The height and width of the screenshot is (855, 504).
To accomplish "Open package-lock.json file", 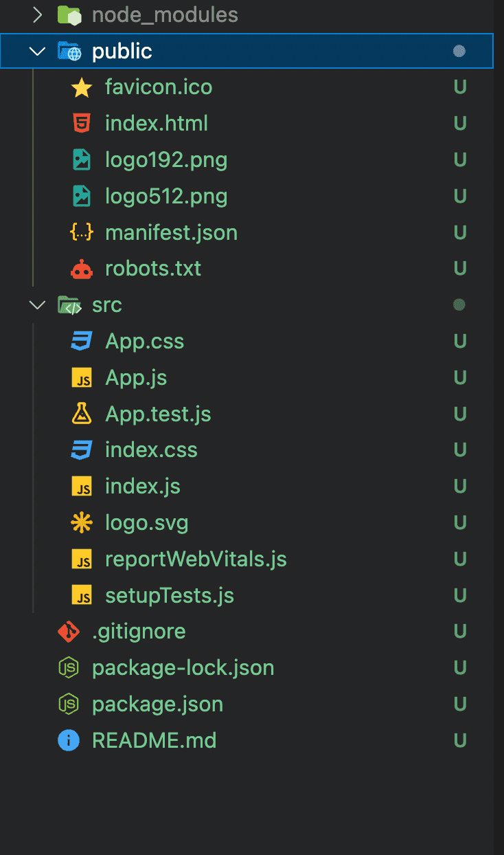I will point(183,668).
